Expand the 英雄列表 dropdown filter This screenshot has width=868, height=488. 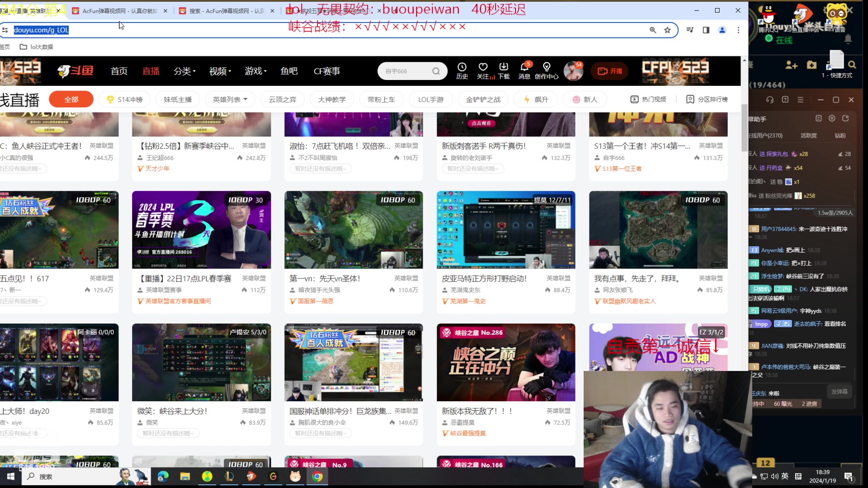pos(230,99)
